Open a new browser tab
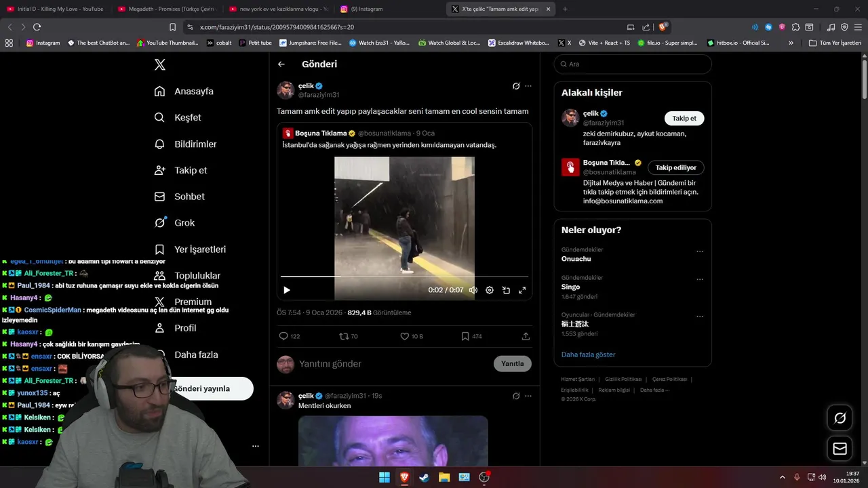 pyautogui.click(x=565, y=9)
